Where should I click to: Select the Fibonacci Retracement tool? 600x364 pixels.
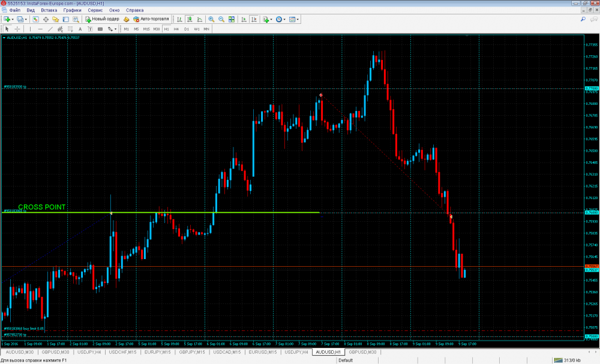[70, 29]
